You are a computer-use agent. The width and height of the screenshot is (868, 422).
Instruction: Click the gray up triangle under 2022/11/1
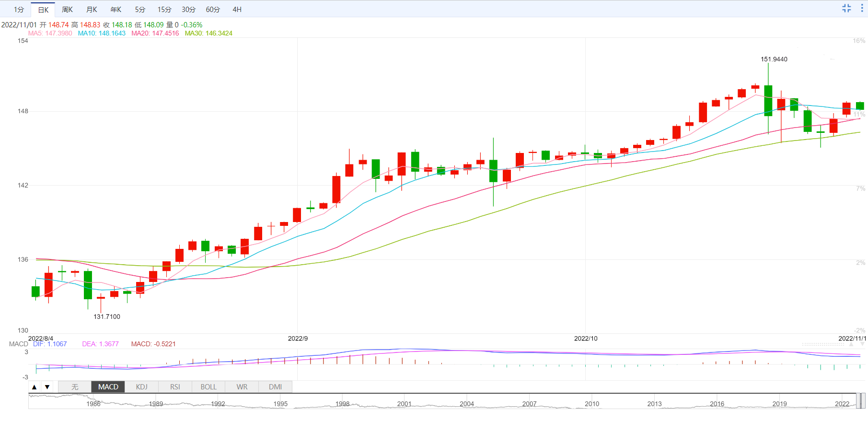click(x=851, y=344)
